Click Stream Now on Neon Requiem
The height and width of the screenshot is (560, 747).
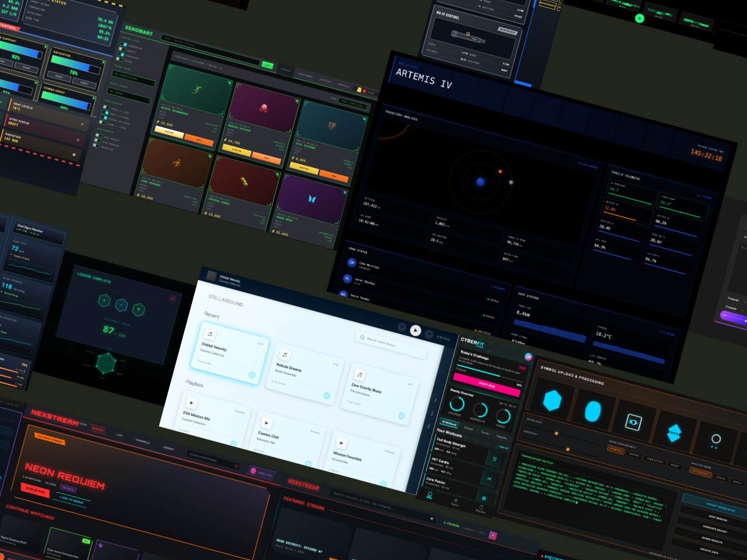click(35, 491)
